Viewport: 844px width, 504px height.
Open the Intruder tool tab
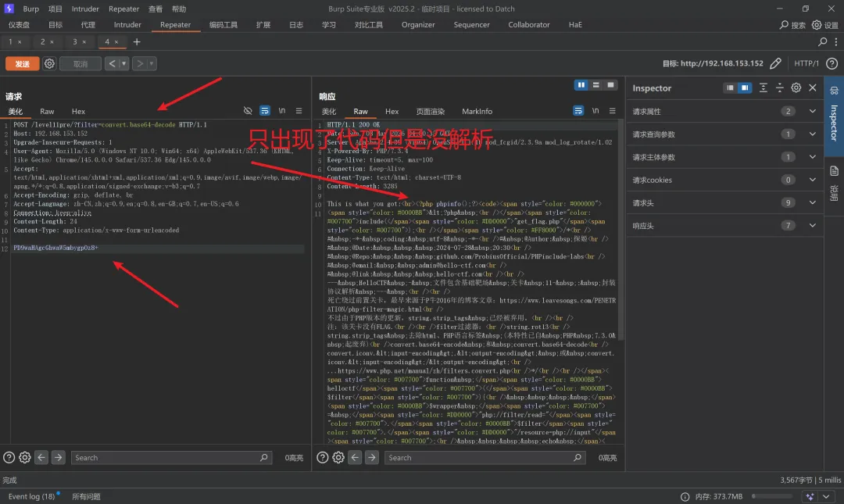[127, 25]
